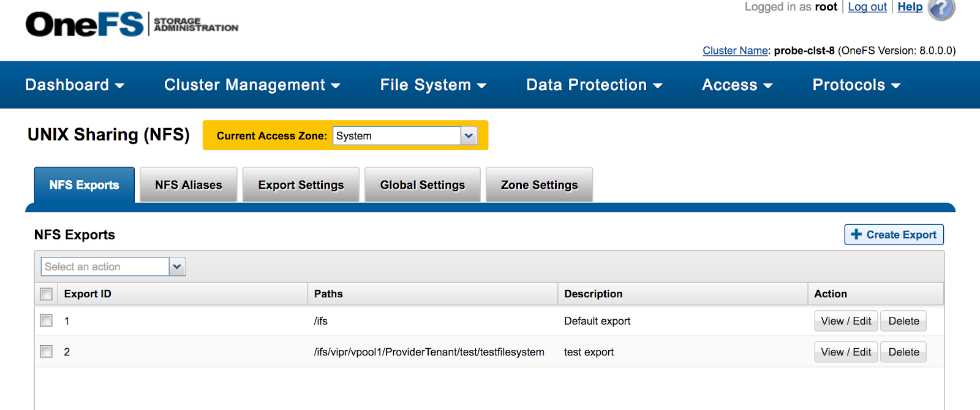Viewport: 980px width, 410px height.
Task: Open the Export Settings tab
Action: click(301, 185)
